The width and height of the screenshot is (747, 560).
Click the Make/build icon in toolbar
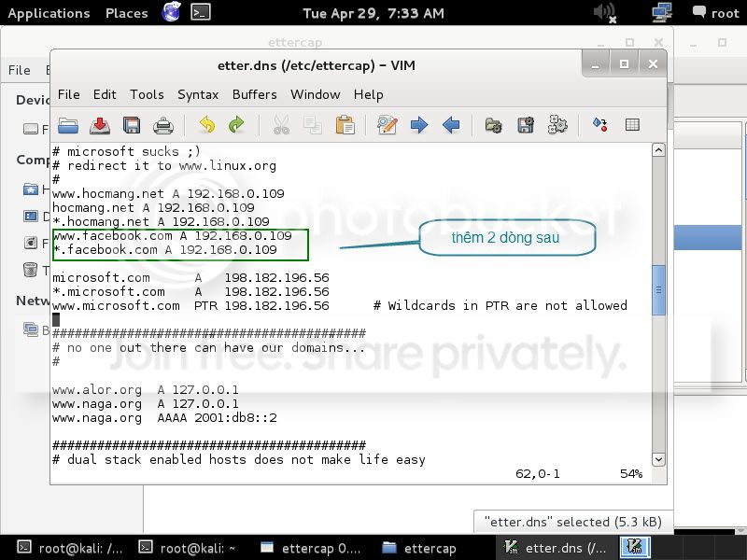pyautogui.click(x=599, y=125)
